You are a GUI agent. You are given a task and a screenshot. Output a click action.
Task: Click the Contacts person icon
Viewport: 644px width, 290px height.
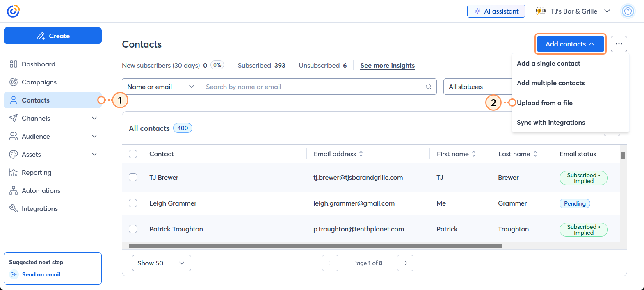(x=14, y=100)
